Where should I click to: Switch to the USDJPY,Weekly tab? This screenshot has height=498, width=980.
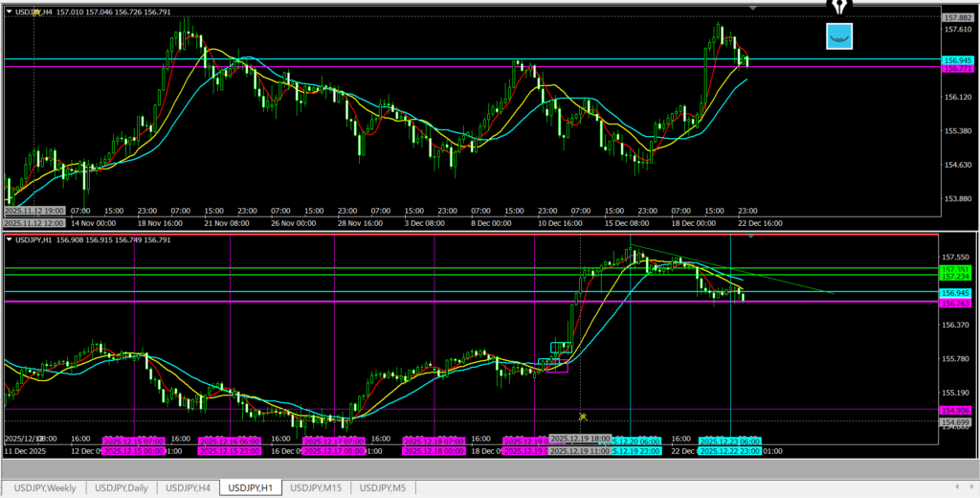tap(45, 488)
